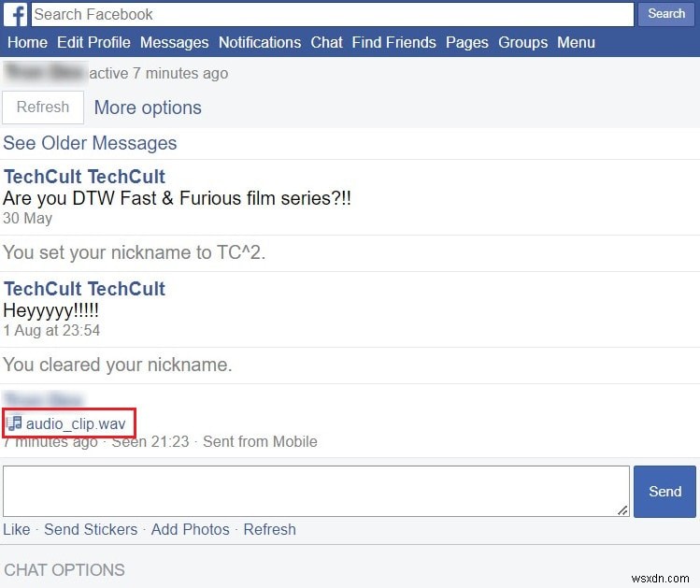The width and height of the screenshot is (700, 588).
Task: Click 'You set your nickname to TC^2.' text
Action: coord(135,252)
